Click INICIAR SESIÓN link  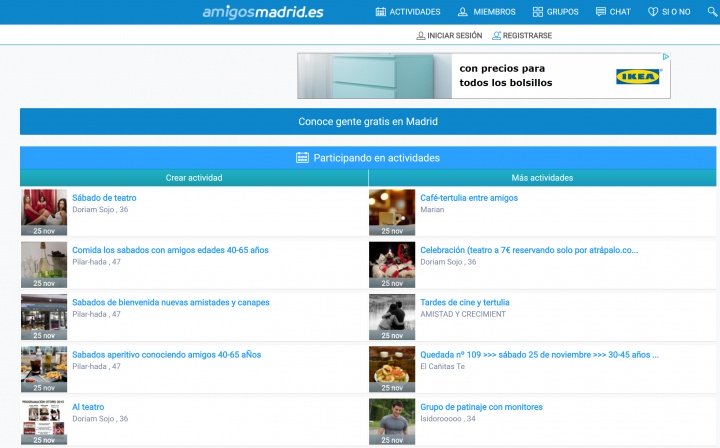[455, 35]
